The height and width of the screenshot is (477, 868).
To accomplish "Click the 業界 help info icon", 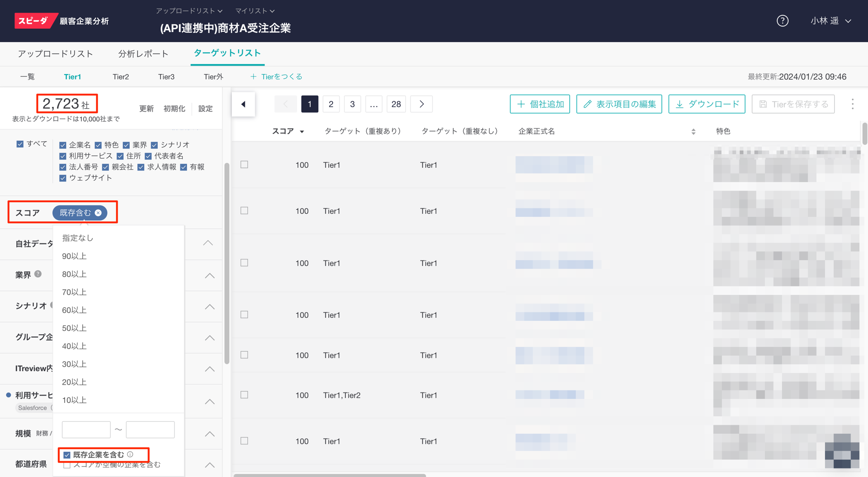I will pyautogui.click(x=38, y=274).
